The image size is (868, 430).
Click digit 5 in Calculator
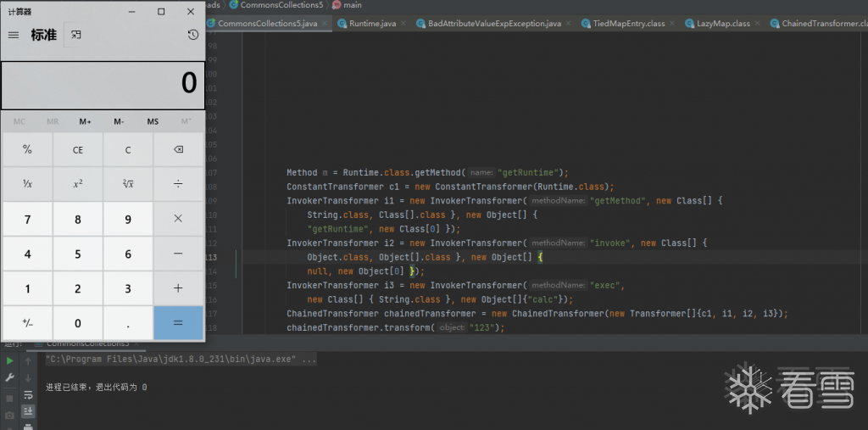[77, 254]
